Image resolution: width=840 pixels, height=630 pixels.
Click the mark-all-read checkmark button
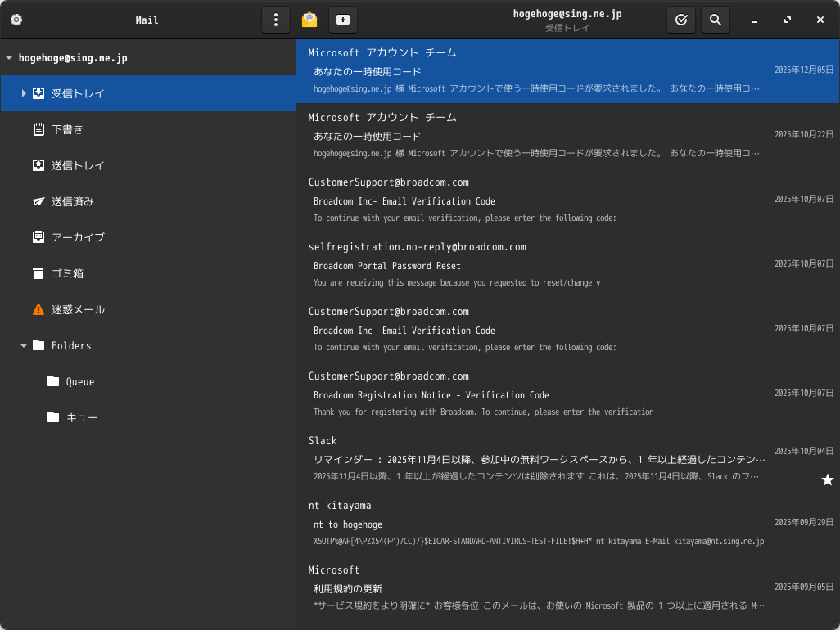click(x=681, y=20)
